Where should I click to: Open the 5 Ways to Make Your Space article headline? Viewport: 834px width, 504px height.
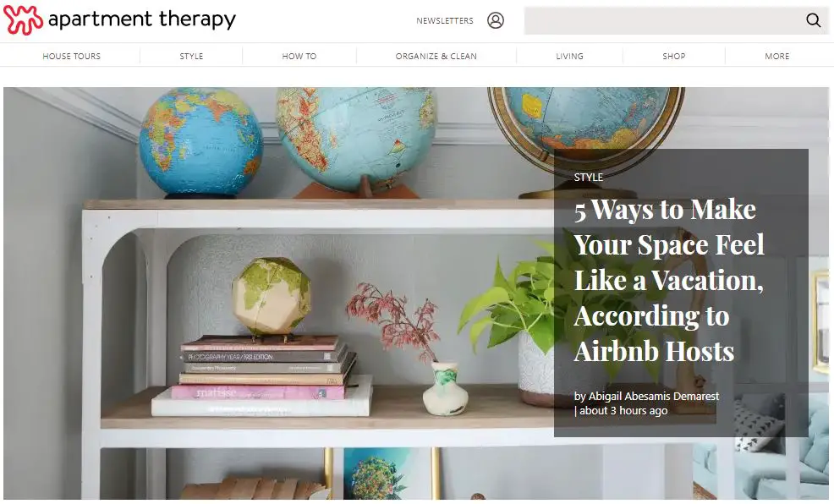[x=669, y=280]
